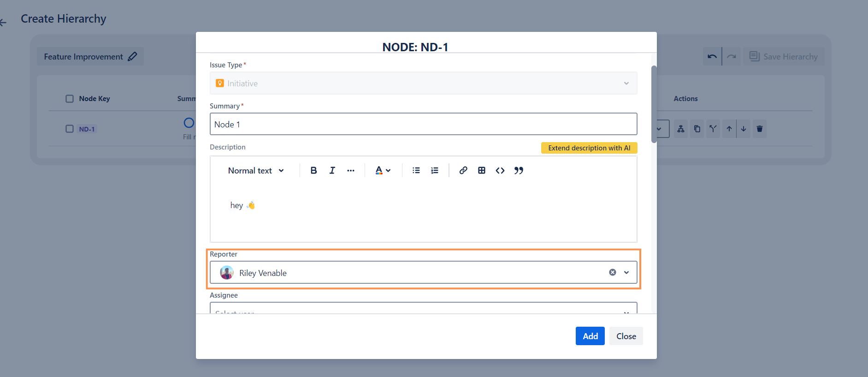Open the Normal text style dropdown
The width and height of the screenshot is (868, 377).
256,171
